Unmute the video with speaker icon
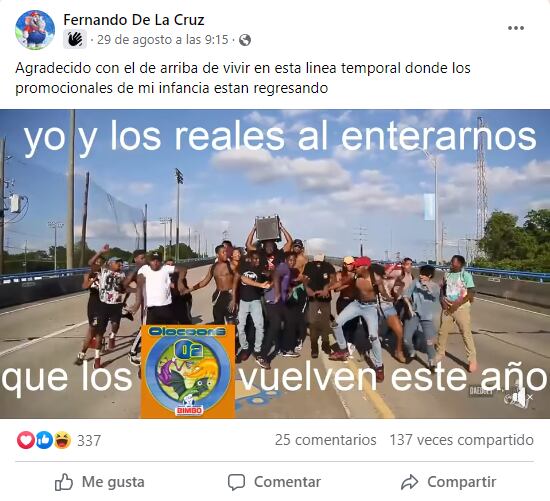This screenshot has height=501, width=550. (522, 398)
